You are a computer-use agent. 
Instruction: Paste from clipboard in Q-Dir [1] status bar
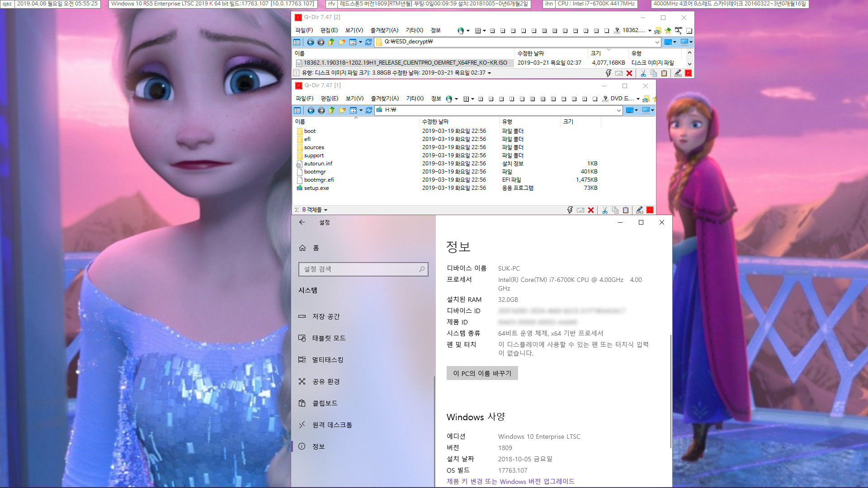click(x=625, y=210)
